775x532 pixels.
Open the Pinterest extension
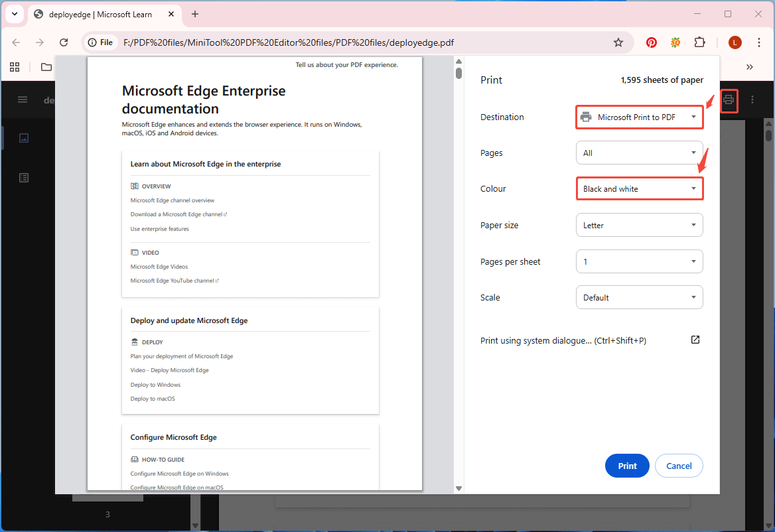point(652,42)
